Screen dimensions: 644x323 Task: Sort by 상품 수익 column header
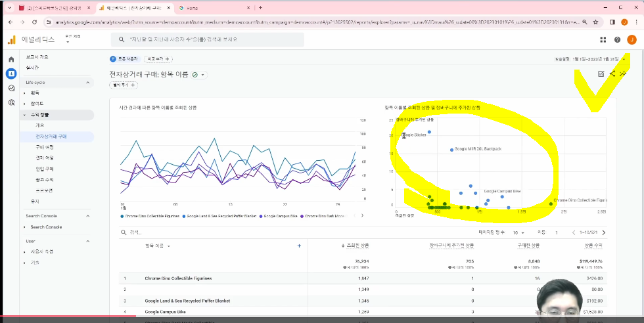click(593, 246)
